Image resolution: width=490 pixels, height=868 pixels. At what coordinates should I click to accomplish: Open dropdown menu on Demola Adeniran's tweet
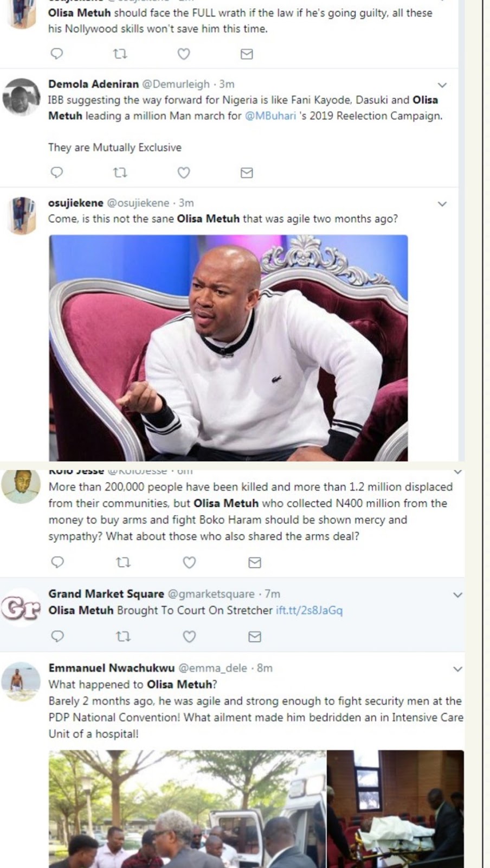coord(442,85)
